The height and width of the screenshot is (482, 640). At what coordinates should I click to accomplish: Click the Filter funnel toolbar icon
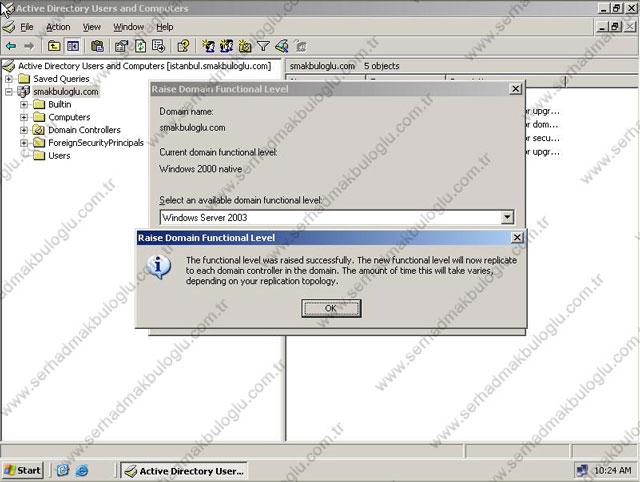click(x=263, y=46)
